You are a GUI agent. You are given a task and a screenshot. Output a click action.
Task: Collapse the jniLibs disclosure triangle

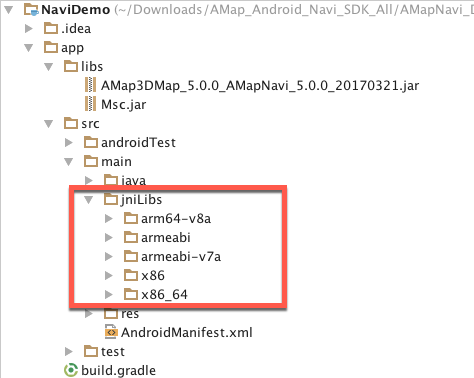coord(89,200)
